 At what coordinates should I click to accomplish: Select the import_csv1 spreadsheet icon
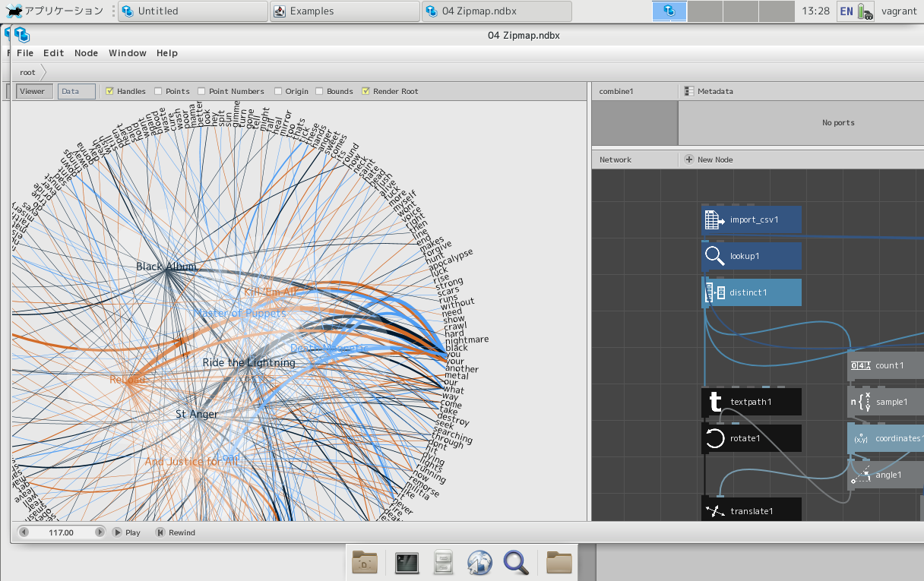(x=713, y=219)
